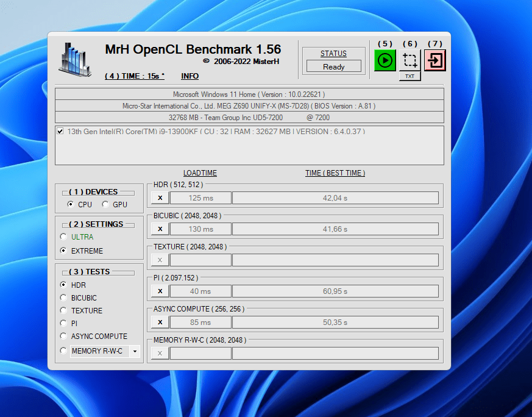Change the (4) TIME : 15s setting
The width and height of the screenshot is (532, 417).
[x=135, y=76]
